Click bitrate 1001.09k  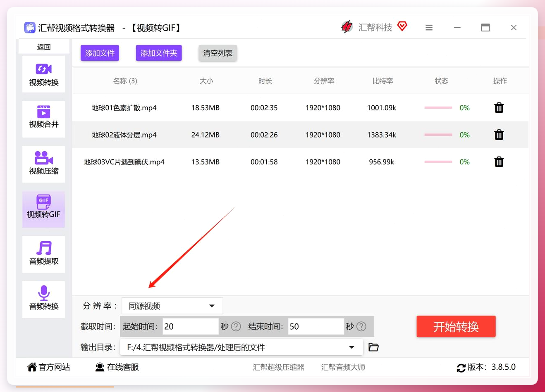point(382,108)
